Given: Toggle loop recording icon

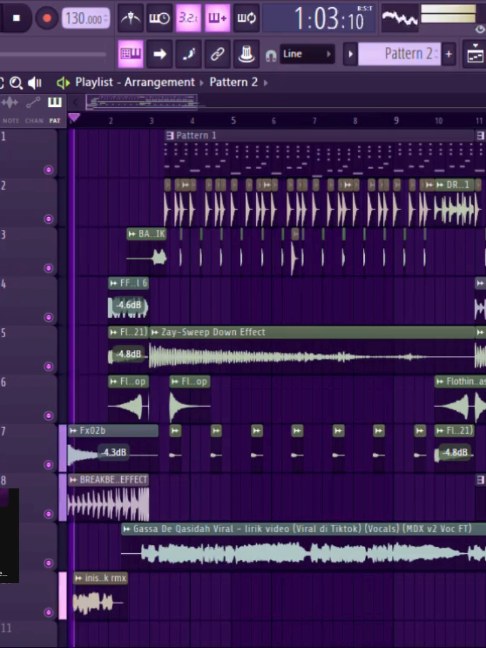Looking at the screenshot, I should 246,18.
